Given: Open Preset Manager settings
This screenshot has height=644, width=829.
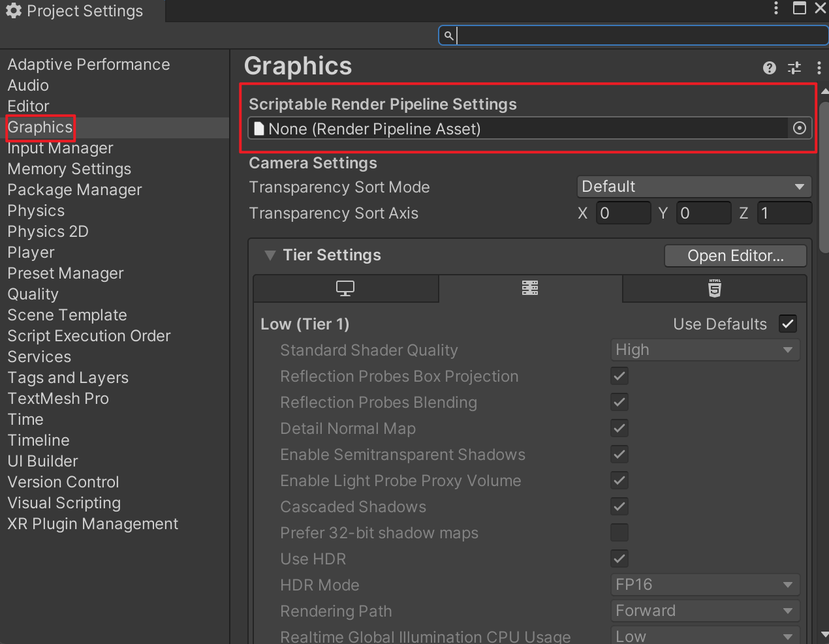Looking at the screenshot, I should pos(65,273).
